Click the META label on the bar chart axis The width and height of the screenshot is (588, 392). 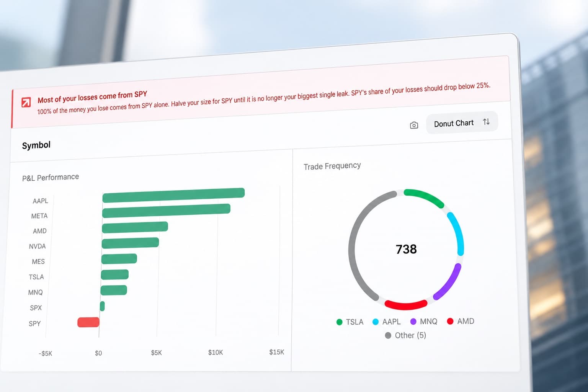click(x=39, y=216)
